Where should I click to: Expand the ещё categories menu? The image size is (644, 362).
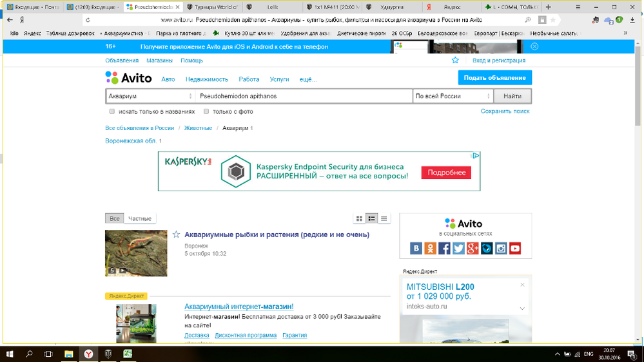[308, 79]
